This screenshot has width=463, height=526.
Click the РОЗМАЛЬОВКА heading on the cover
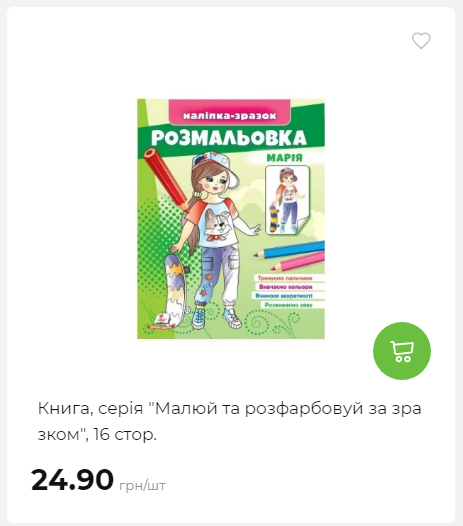[228, 138]
